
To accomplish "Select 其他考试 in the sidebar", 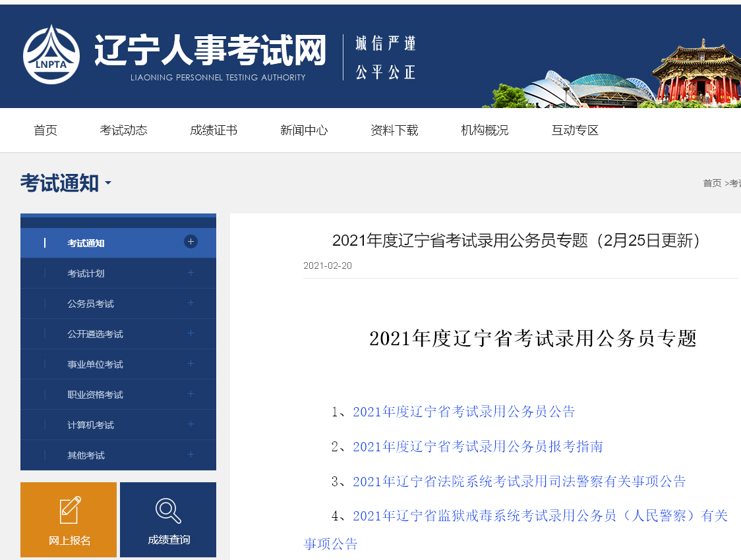I will tap(86, 455).
